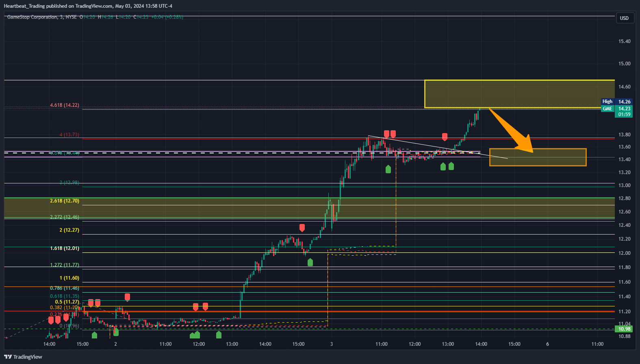Click the green shaded band at 12.70

point(309,208)
